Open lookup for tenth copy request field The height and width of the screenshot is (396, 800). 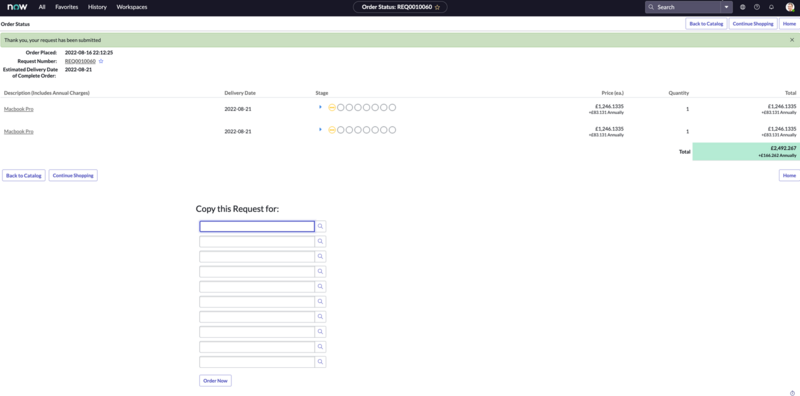tap(320, 362)
